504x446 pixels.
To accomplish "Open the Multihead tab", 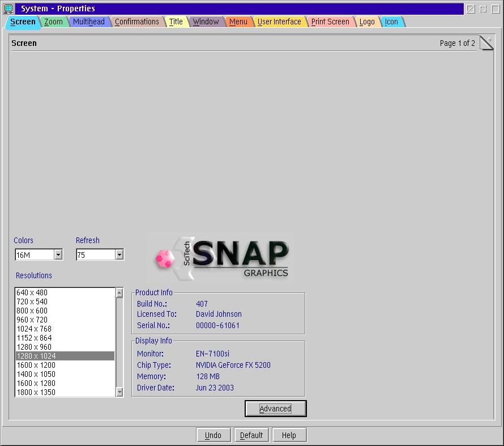I will pyautogui.click(x=89, y=22).
